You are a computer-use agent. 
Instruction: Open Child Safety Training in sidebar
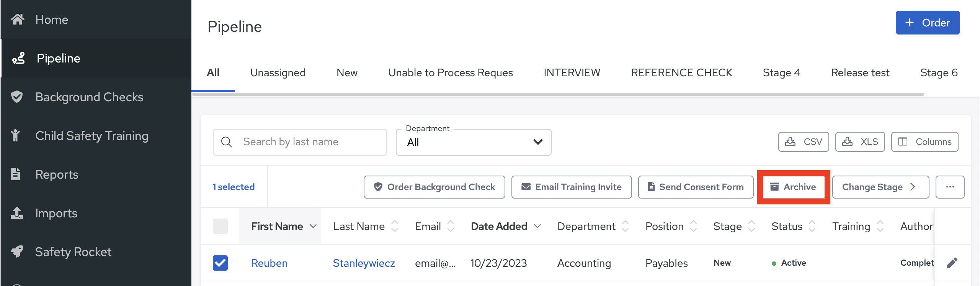coord(96,135)
